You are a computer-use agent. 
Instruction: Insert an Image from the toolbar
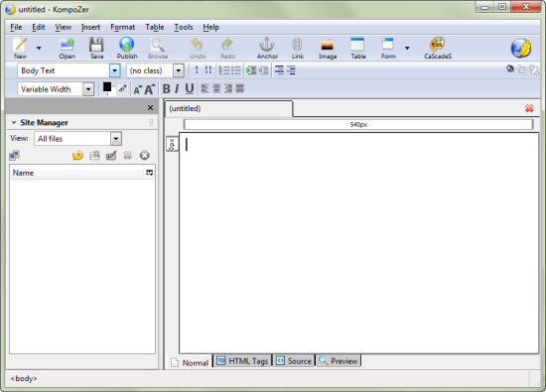(x=328, y=48)
